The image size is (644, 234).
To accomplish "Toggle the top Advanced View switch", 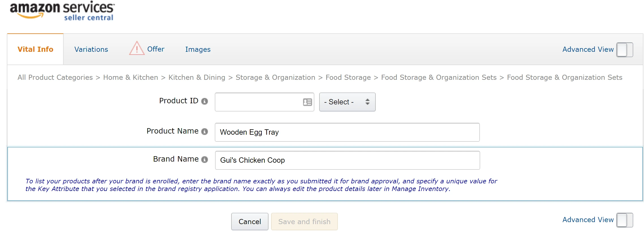I will 624,50.
